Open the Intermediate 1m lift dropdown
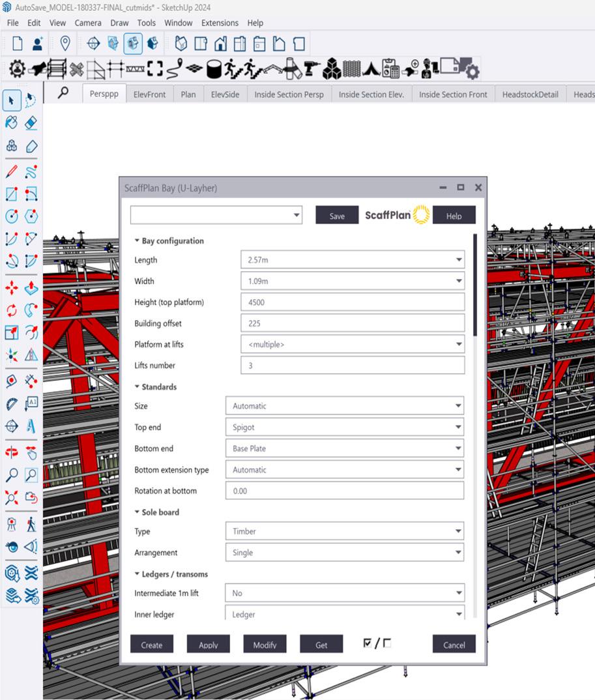Screen dimensions: 595x700 coord(345,593)
